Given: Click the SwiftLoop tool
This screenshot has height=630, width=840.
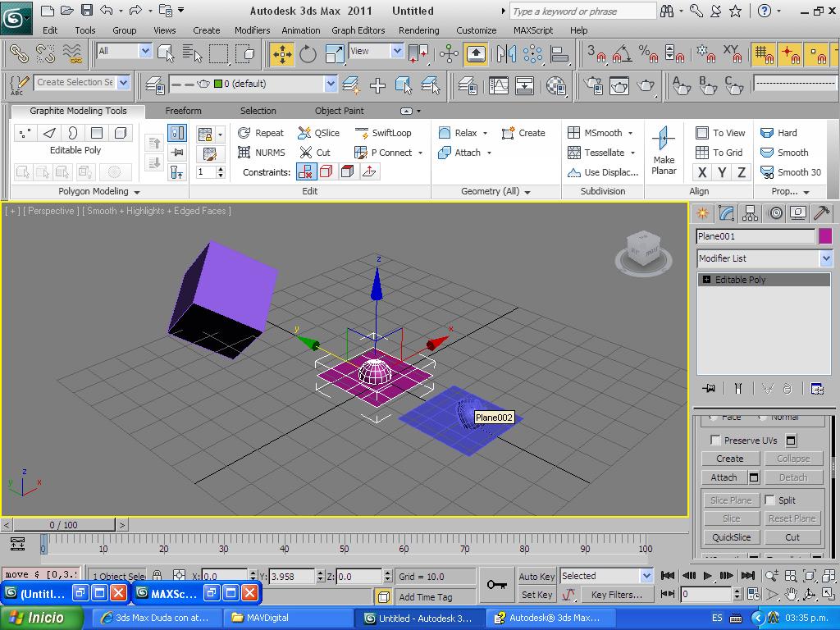Looking at the screenshot, I should coord(384,133).
